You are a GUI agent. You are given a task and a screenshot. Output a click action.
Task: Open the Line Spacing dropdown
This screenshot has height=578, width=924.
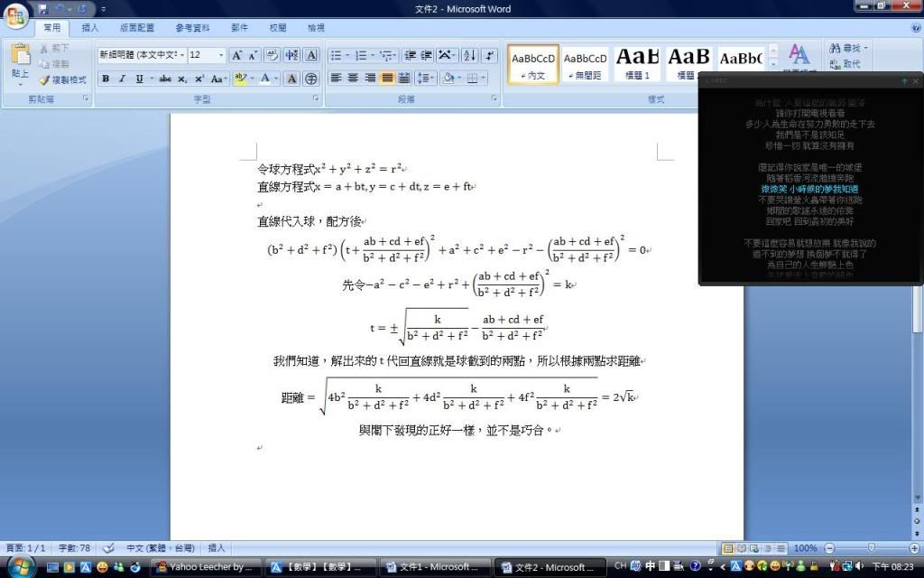(426, 78)
